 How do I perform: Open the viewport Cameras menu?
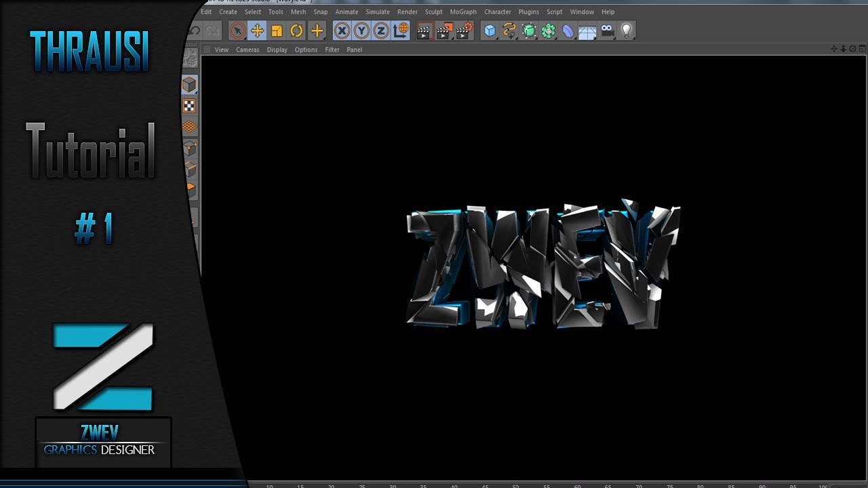pos(248,49)
